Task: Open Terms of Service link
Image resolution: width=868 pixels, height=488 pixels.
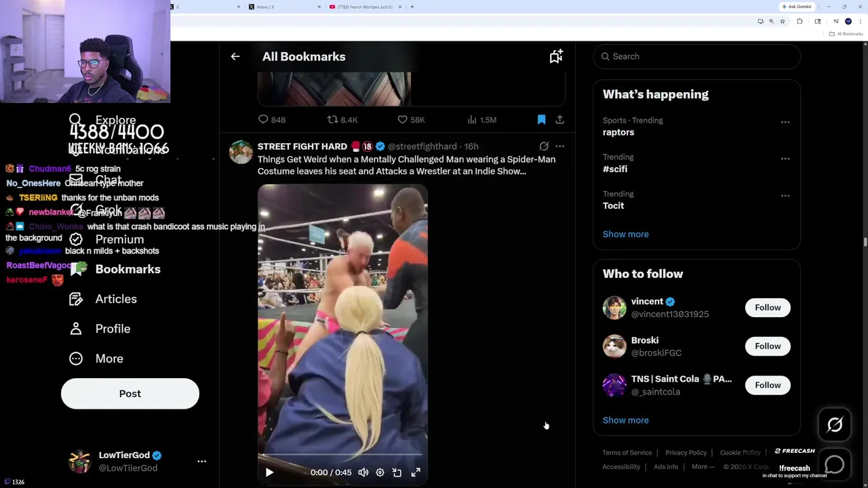Action: [627, 453]
